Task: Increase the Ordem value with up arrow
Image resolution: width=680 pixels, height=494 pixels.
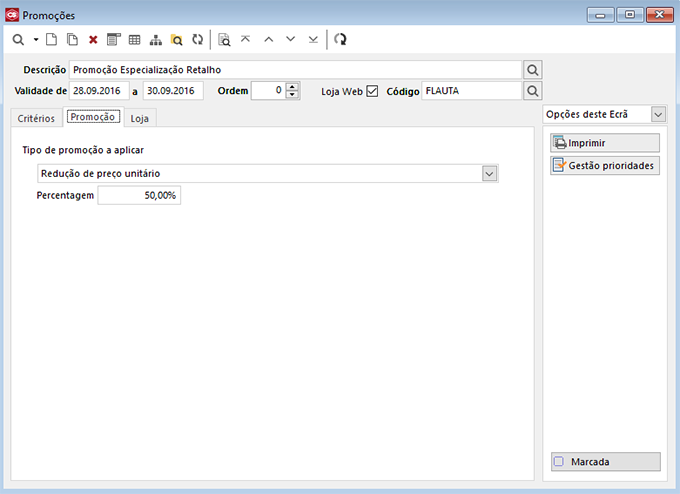Action: (x=292, y=86)
